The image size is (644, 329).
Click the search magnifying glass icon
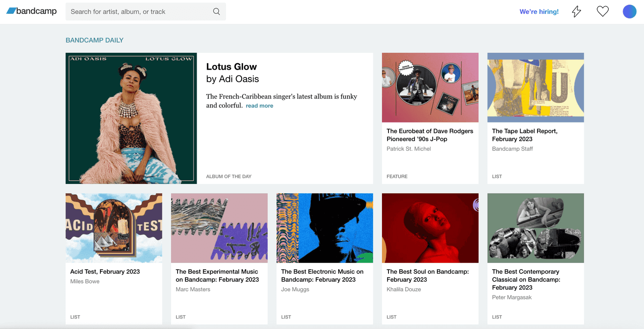pos(216,11)
